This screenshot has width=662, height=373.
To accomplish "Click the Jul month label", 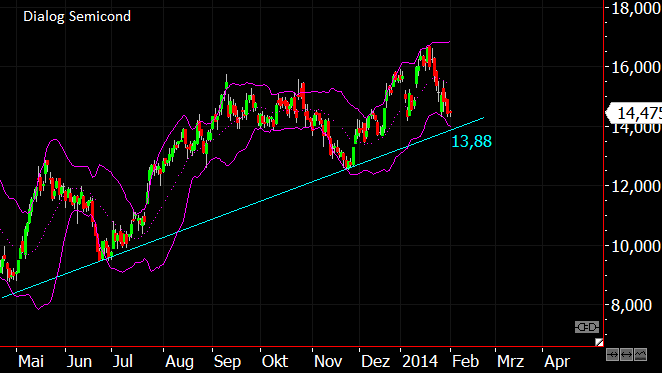I will (123, 362).
